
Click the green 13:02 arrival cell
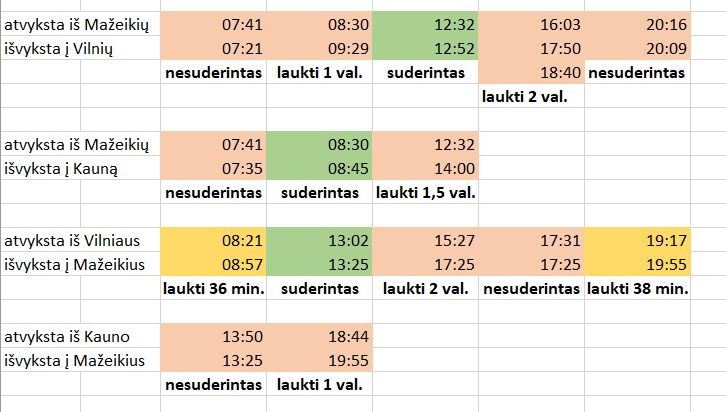point(318,241)
